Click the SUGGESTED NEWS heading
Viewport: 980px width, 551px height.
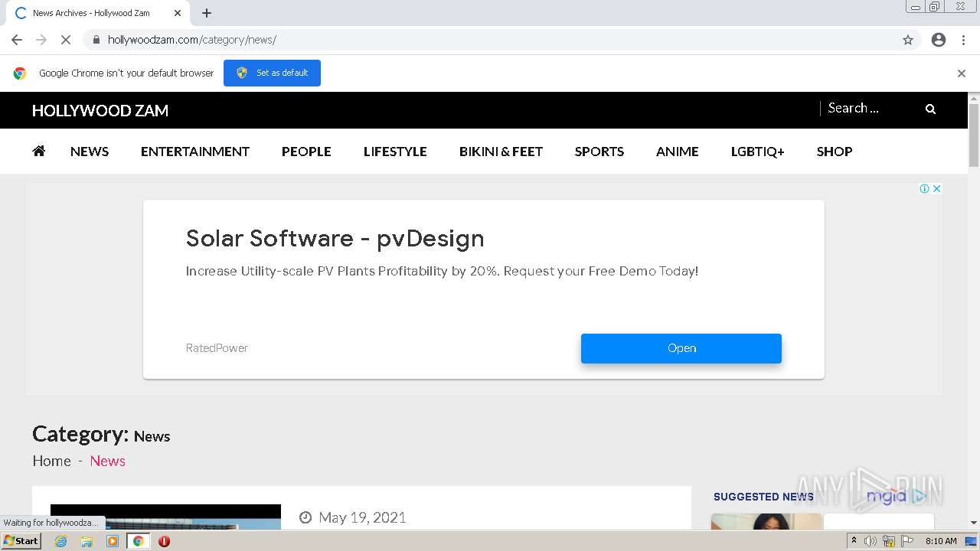pyautogui.click(x=763, y=497)
